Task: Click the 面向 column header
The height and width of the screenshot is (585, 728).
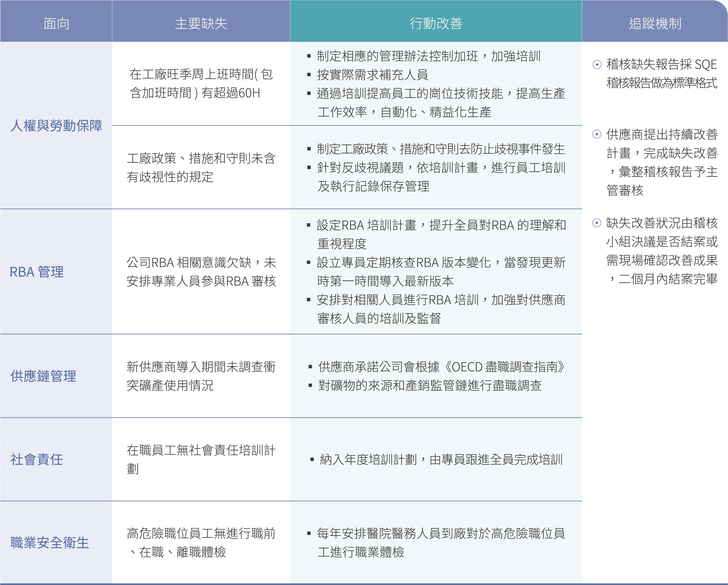Action: 56,24
